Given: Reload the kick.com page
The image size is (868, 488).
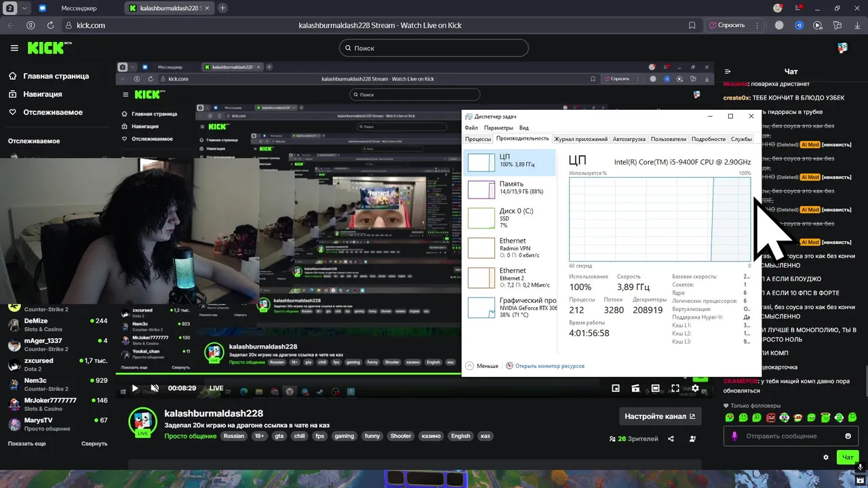Looking at the screenshot, I should (x=51, y=25).
